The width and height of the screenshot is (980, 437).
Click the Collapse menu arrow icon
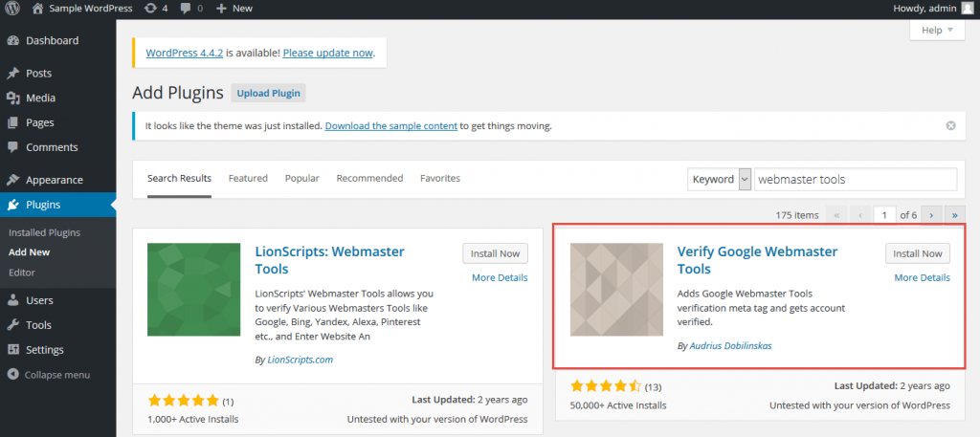pos(12,375)
